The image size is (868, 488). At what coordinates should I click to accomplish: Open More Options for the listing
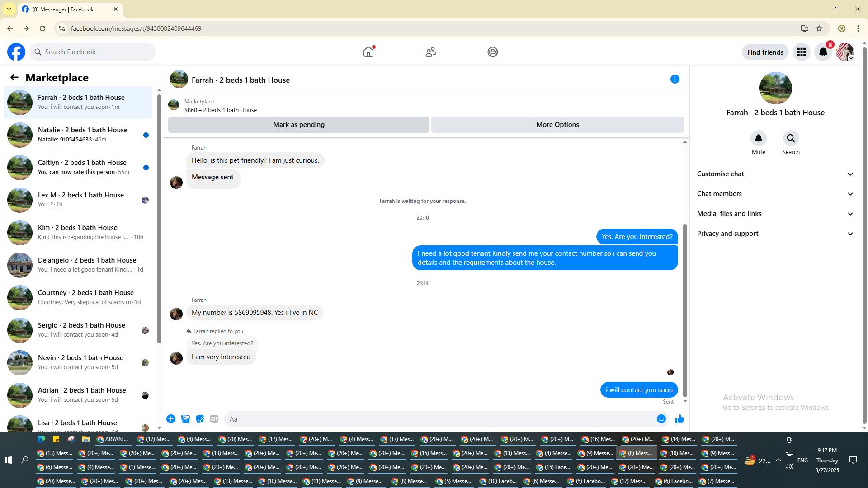557,125
